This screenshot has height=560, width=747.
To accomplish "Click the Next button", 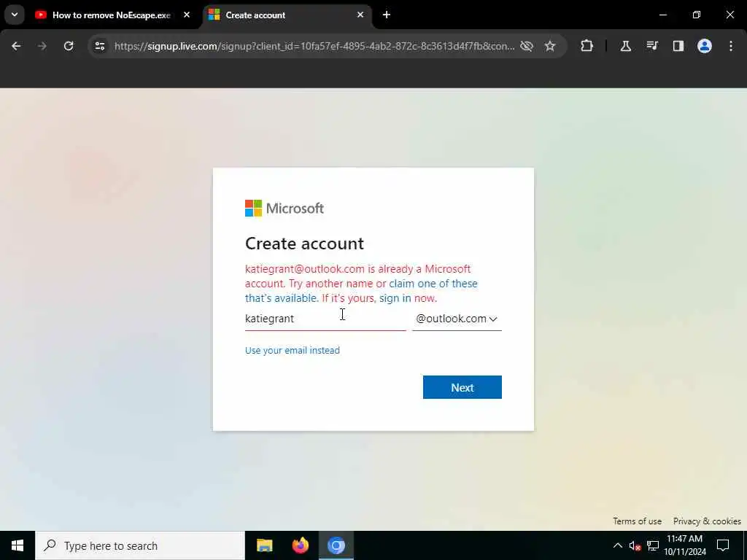I will pos(462,387).
